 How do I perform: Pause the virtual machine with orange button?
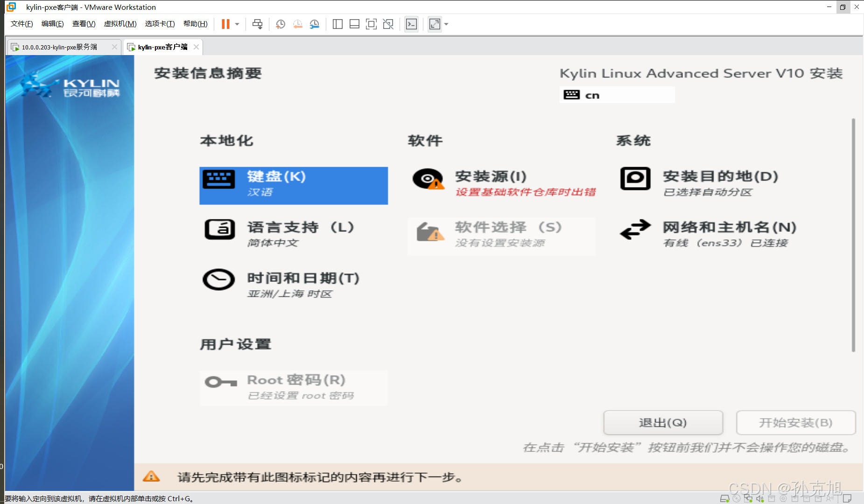[x=225, y=24]
